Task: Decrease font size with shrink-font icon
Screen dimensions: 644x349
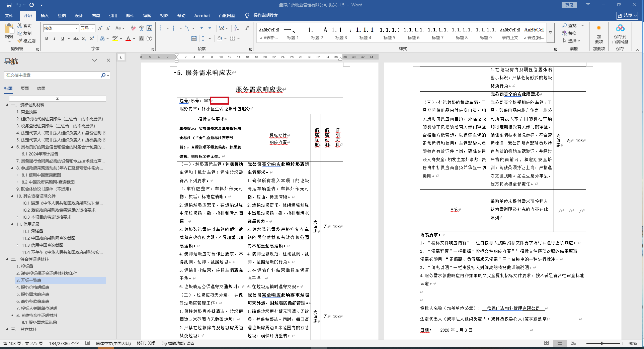Action: [108, 28]
